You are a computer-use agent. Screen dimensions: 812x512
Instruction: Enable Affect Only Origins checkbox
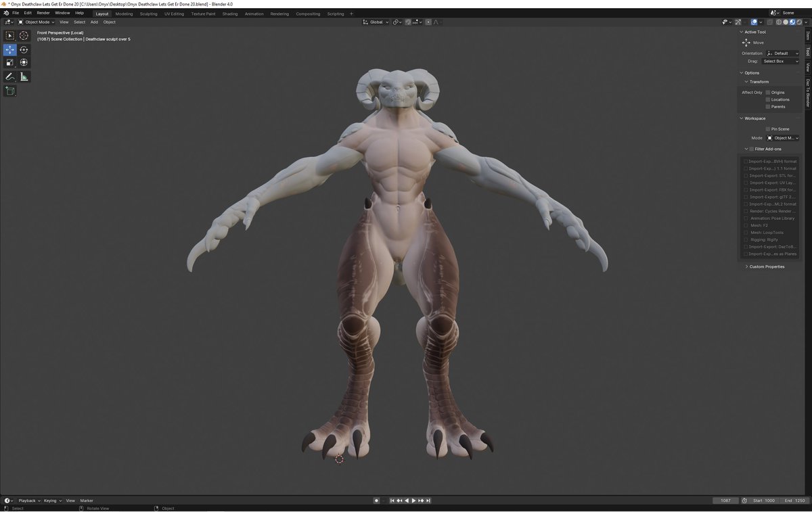coord(768,92)
